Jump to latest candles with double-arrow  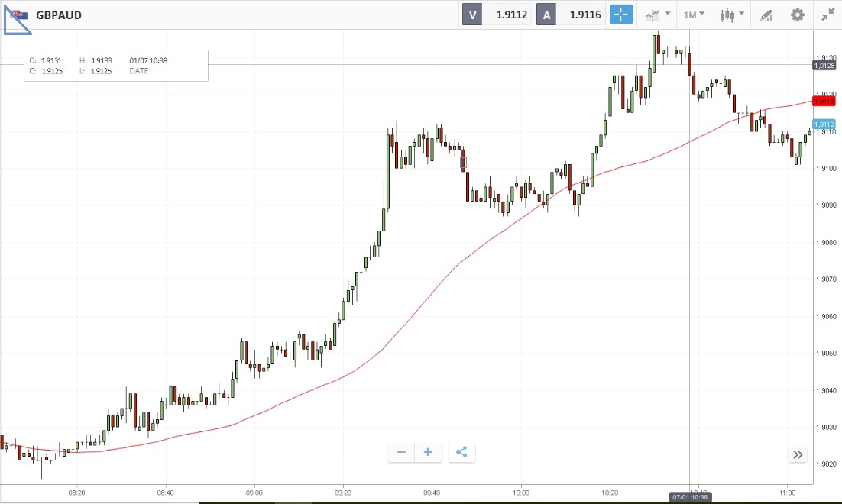coord(798,454)
